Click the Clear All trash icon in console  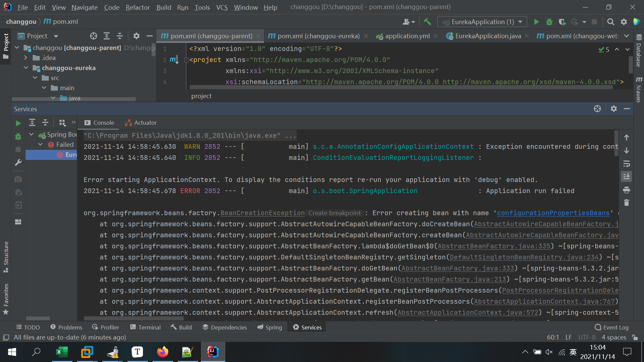pyautogui.click(x=626, y=203)
